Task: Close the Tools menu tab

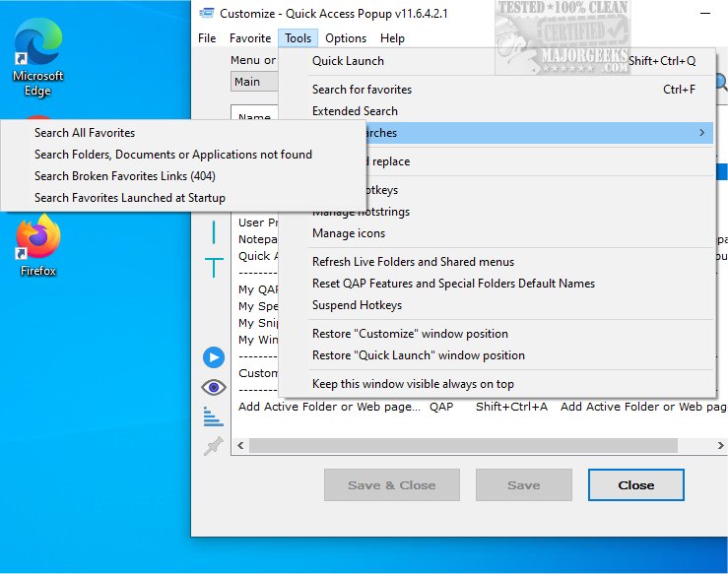Action: coord(298,38)
